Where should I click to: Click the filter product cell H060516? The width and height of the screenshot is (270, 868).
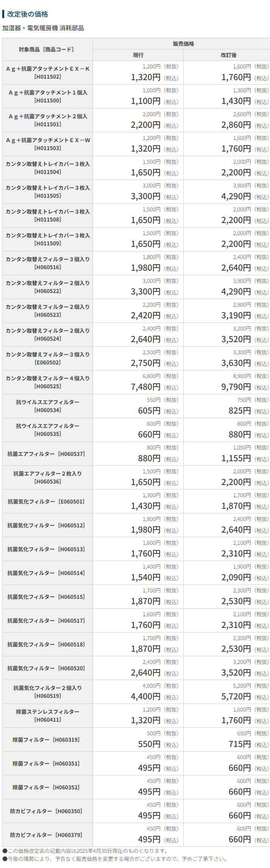(48, 263)
